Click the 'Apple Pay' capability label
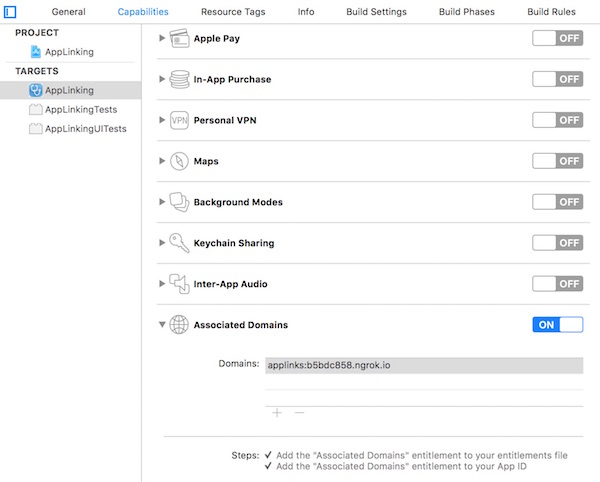Screen dimensions: 600x482 (217, 39)
